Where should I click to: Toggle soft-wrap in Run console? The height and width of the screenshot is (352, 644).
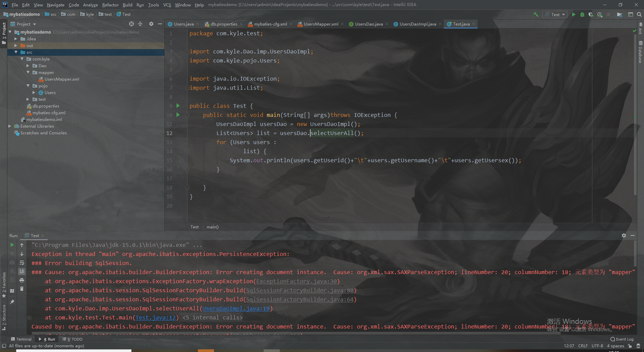click(22, 263)
